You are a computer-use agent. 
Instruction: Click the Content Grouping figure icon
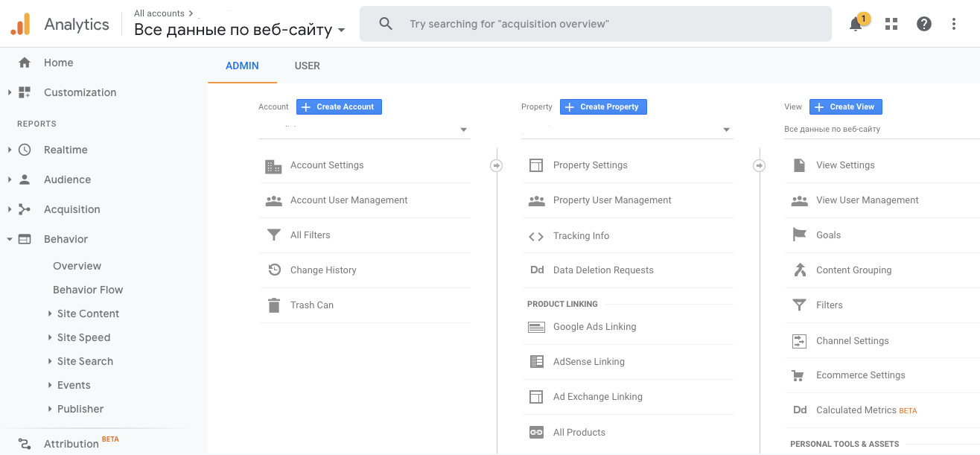coord(800,270)
